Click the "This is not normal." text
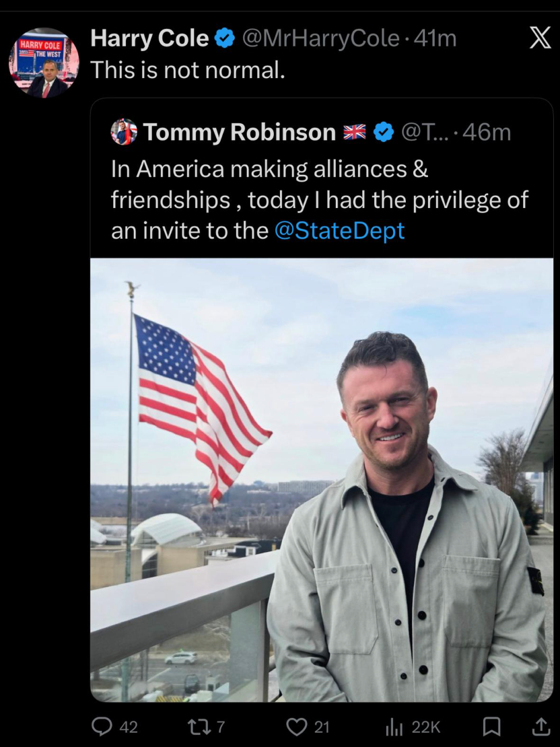 point(188,69)
